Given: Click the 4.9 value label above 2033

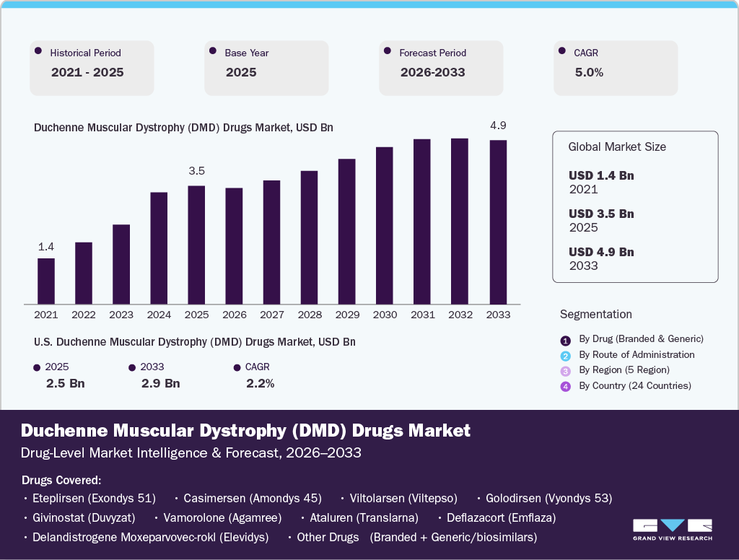Looking at the screenshot, I should [498, 126].
